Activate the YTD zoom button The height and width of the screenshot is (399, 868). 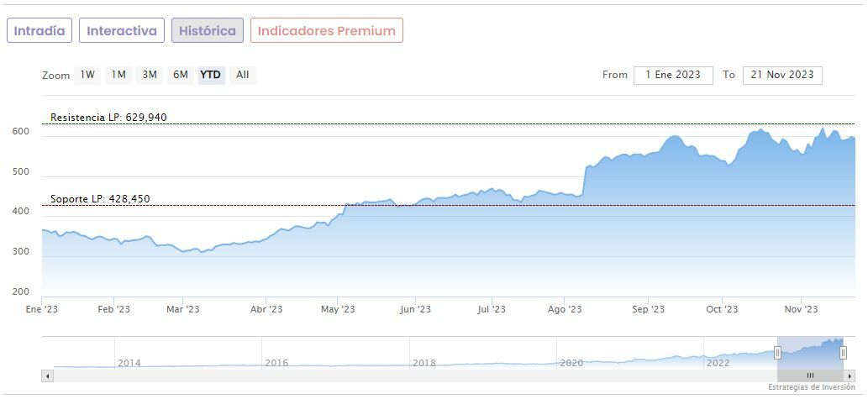(211, 75)
